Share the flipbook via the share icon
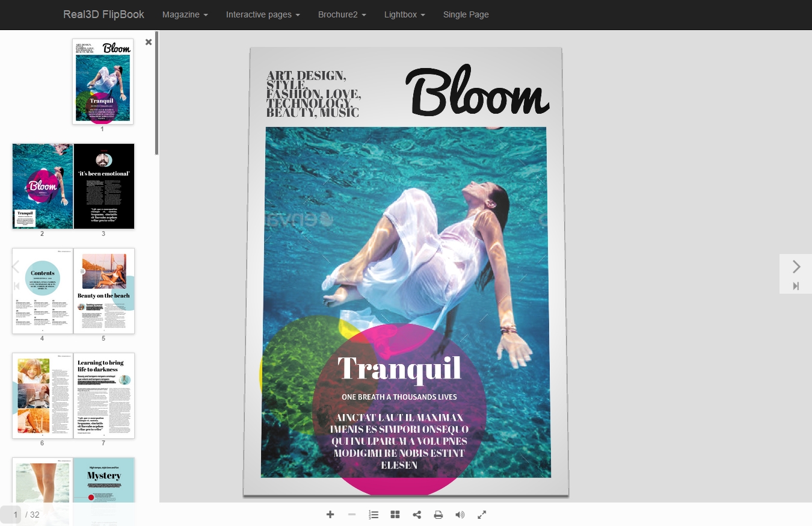Image resolution: width=812 pixels, height=526 pixels. pos(417,515)
